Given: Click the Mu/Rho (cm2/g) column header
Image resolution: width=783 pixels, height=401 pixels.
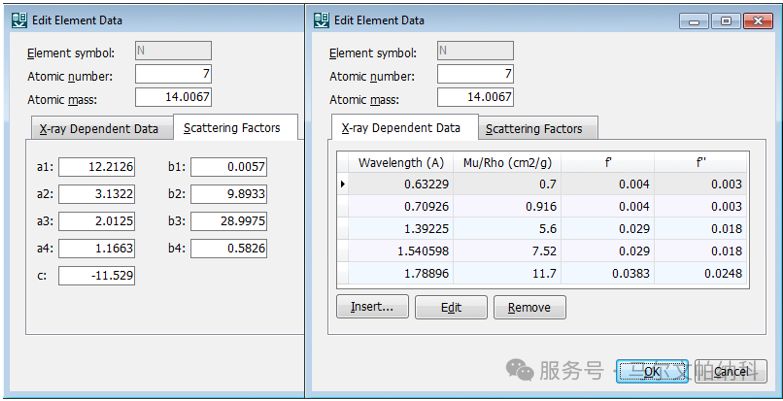Looking at the screenshot, I should coord(507,162).
